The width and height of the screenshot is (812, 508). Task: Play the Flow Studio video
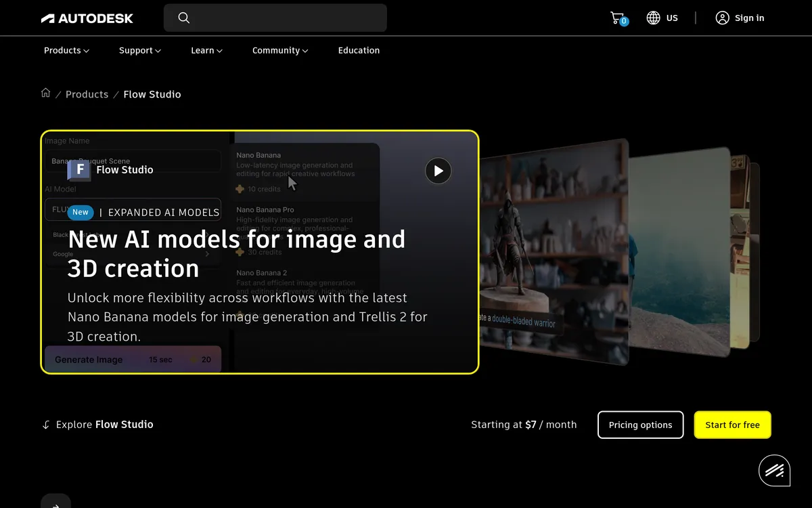coord(438,171)
